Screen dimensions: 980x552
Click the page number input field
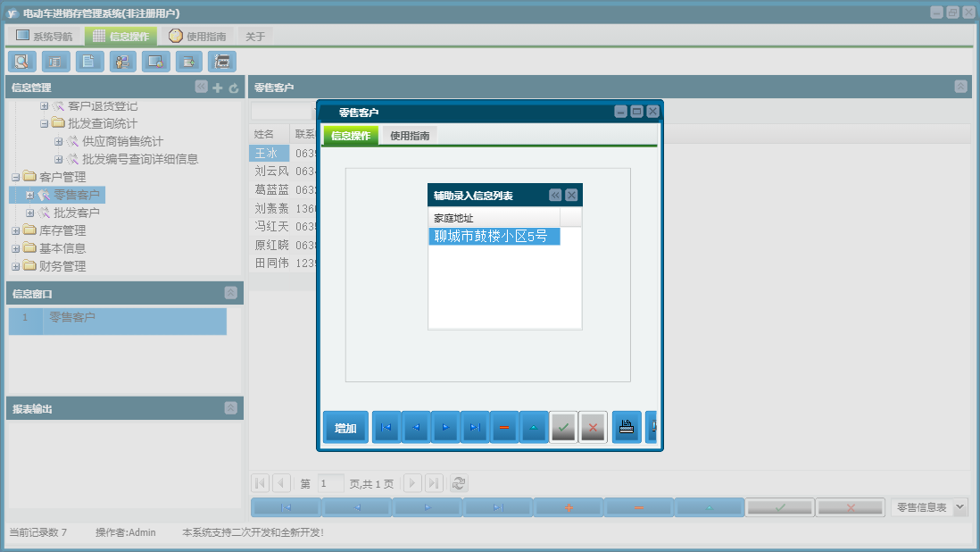tap(330, 483)
